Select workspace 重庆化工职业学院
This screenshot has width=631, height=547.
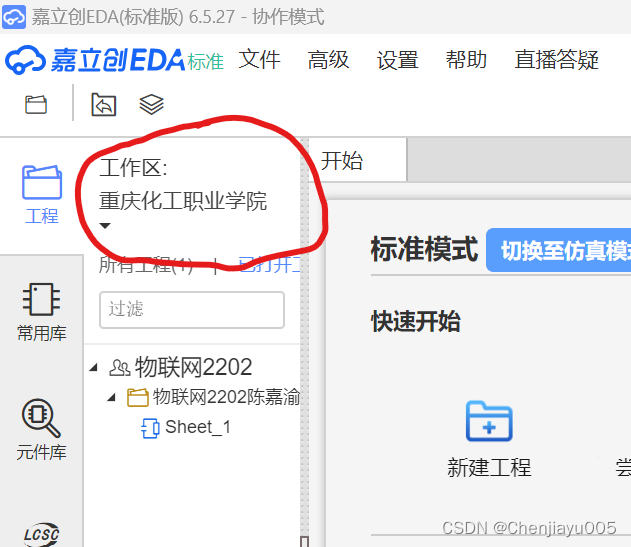183,201
